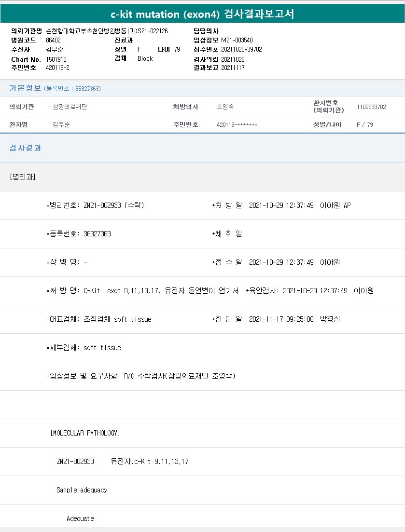The height and width of the screenshot is (532, 405).
Task: Select the 'ZM21-002933 유전자,c-Kit 9,11,13,17' row
Action: [123, 462]
